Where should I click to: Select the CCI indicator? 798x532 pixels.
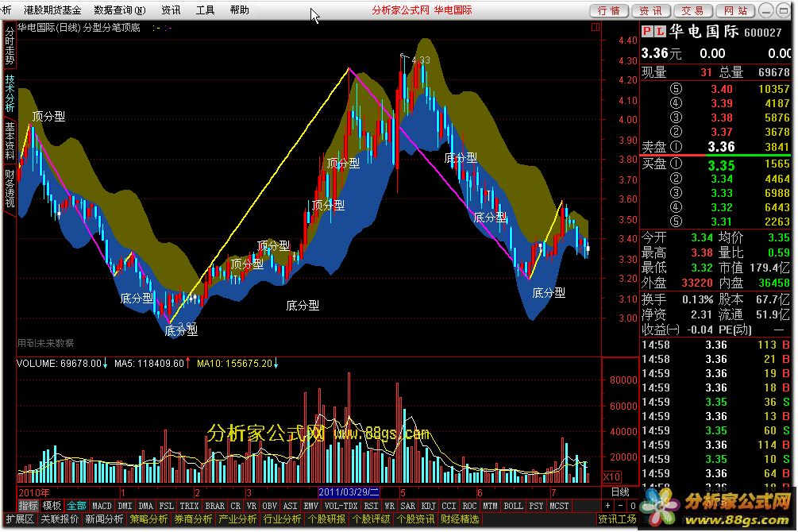pyautogui.click(x=449, y=506)
